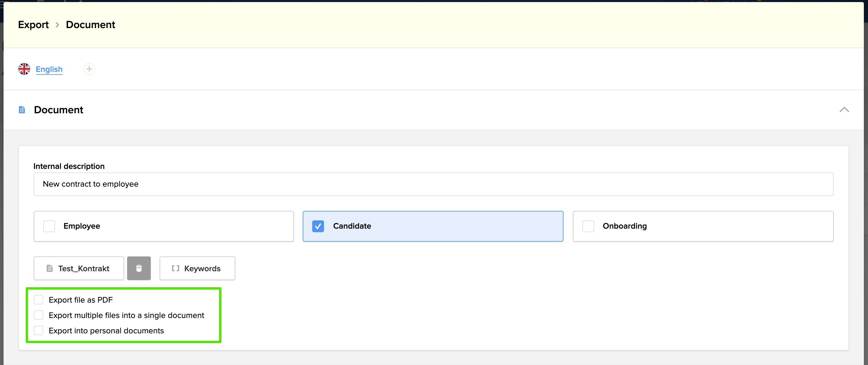Go to Export in breadcrumb
868x365 pixels.
click(33, 25)
